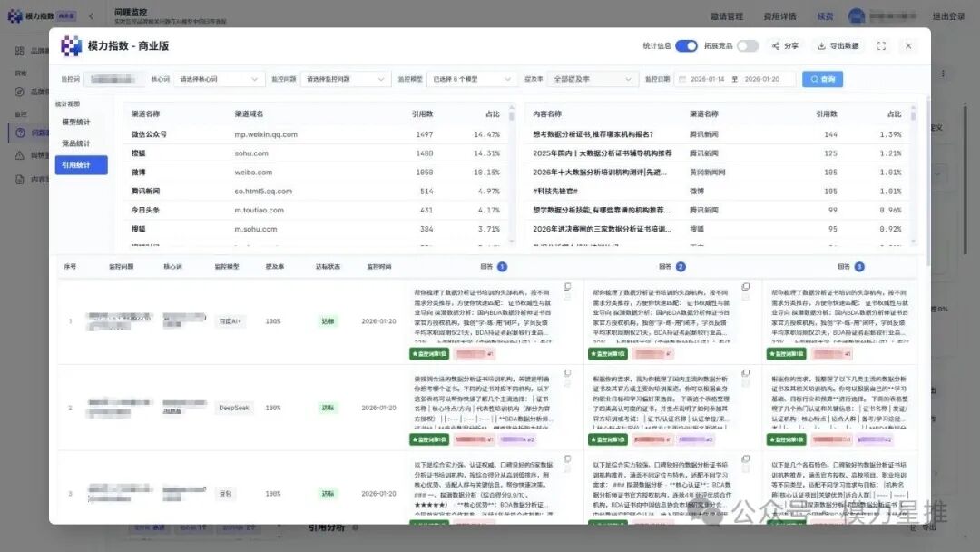Viewport: 980px width, 552px height.
Task: Click the 监控词 input field
Action: (x=113, y=79)
